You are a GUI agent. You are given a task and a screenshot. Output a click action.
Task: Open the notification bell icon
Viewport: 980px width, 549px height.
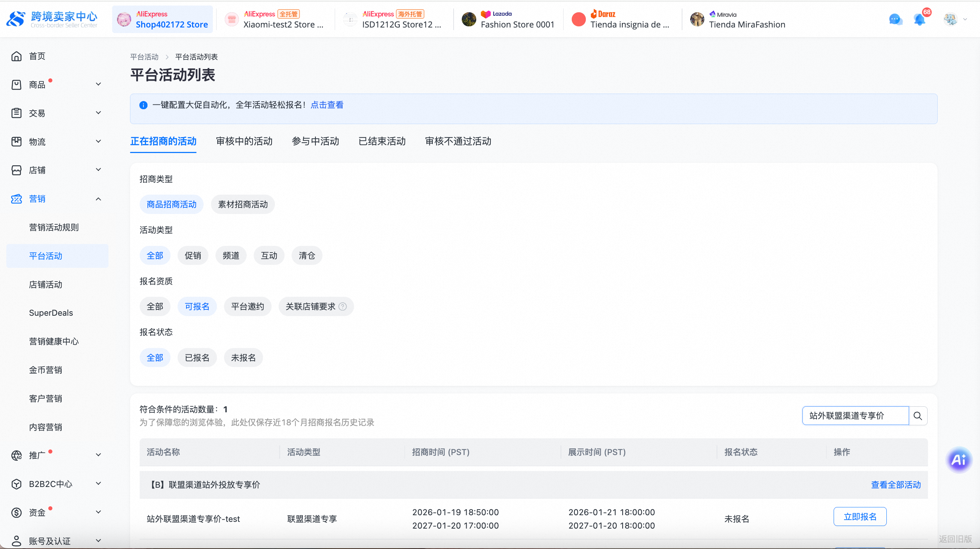click(x=919, y=19)
